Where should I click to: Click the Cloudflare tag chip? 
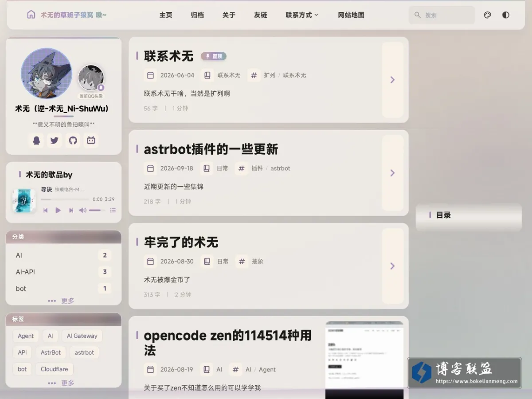pyautogui.click(x=55, y=369)
